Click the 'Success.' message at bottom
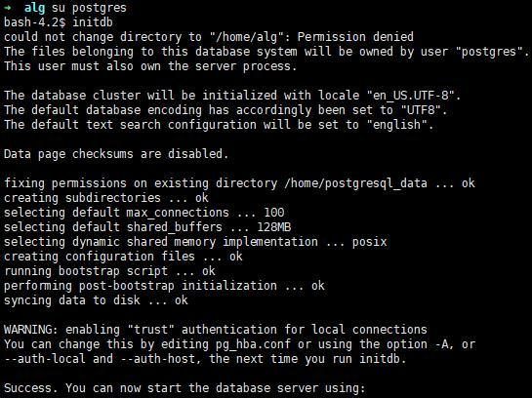The width and height of the screenshot is (532, 398). coord(31,388)
